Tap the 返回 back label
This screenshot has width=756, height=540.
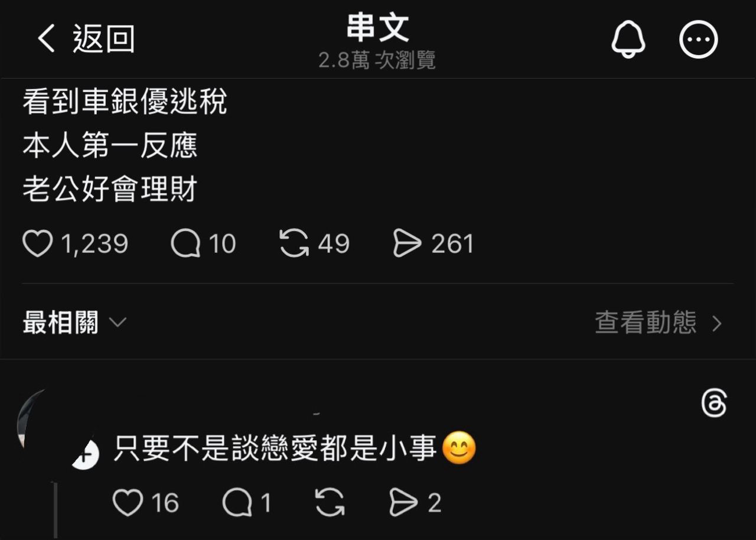(104, 40)
